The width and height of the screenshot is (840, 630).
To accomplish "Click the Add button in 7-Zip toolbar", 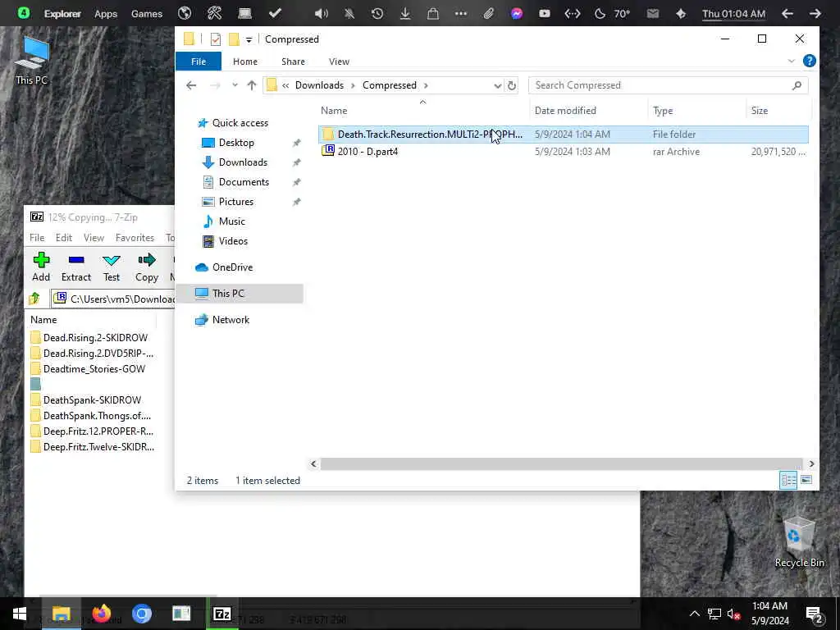I will (x=41, y=267).
